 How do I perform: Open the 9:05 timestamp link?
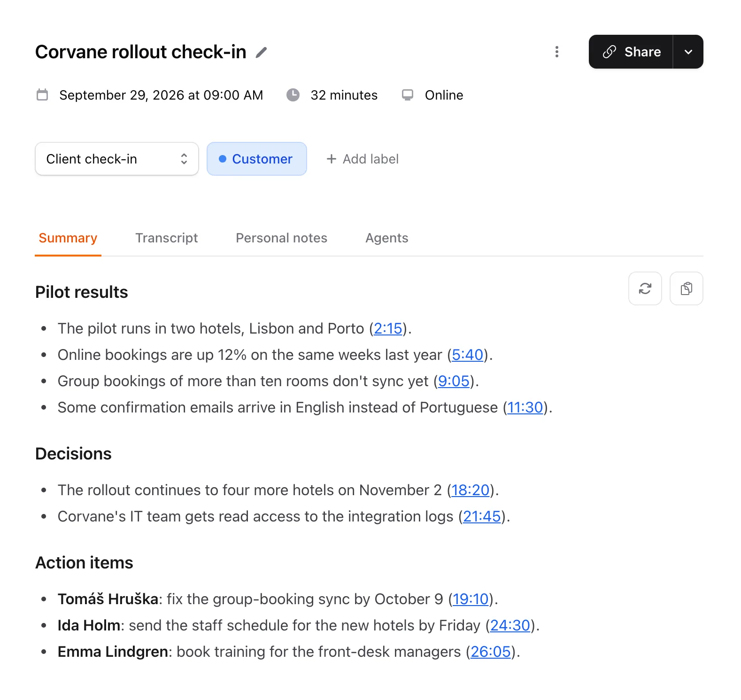(454, 381)
